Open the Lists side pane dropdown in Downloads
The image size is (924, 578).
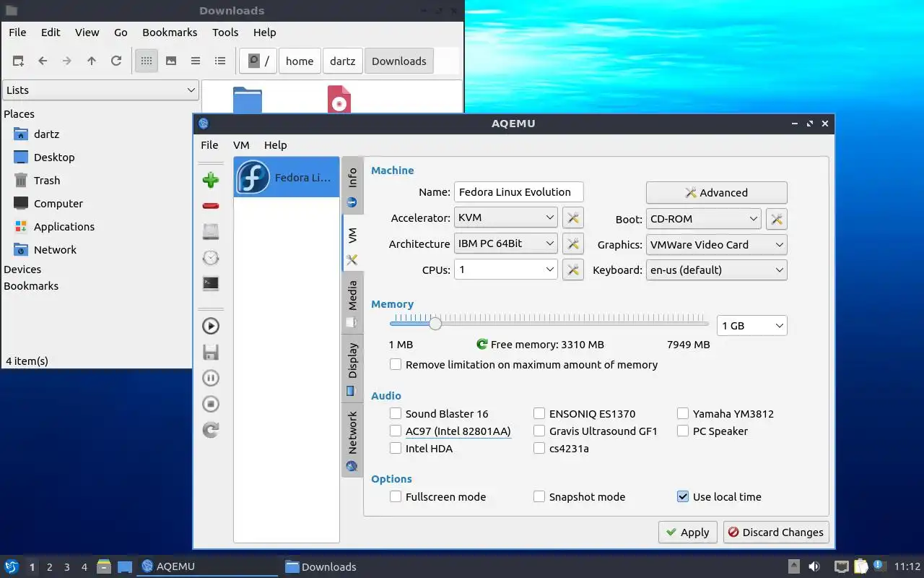[100, 90]
